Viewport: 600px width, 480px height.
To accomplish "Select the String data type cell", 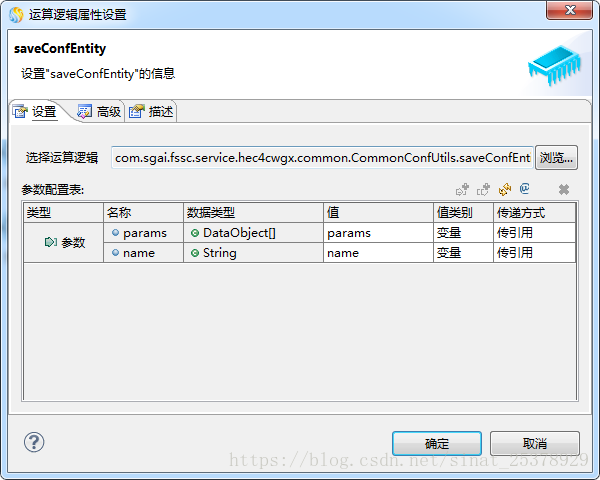I will tap(253, 253).
